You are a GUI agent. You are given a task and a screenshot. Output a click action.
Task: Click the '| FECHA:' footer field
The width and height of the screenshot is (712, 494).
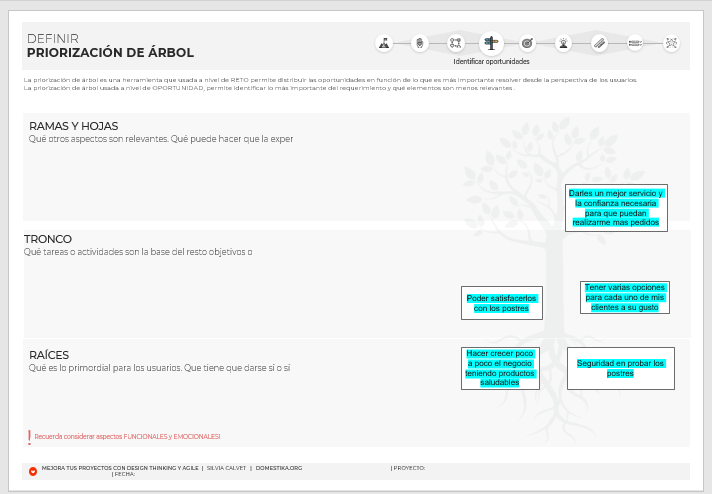pyautogui.click(x=124, y=474)
